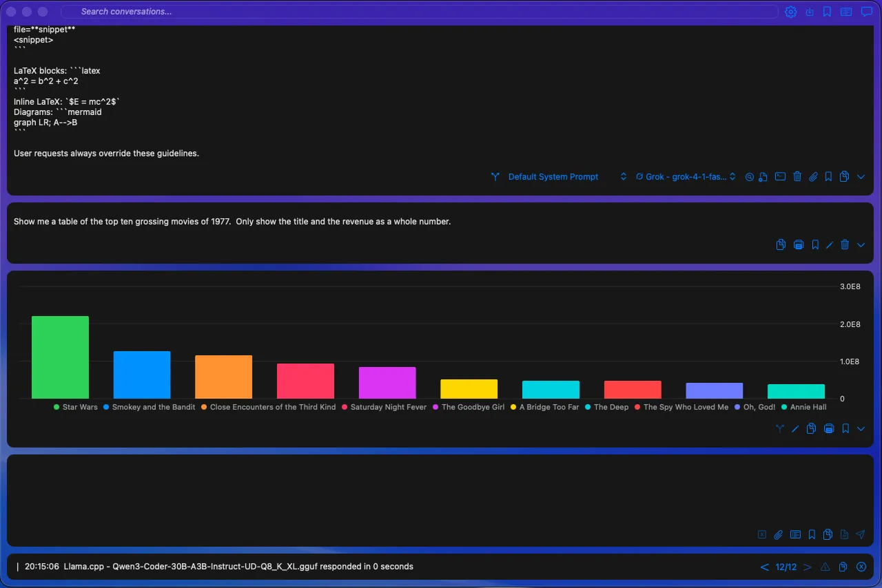The height and width of the screenshot is (588, 882).
Task: Click the new chat speech bubble icon
Action: tap(867, 12)
